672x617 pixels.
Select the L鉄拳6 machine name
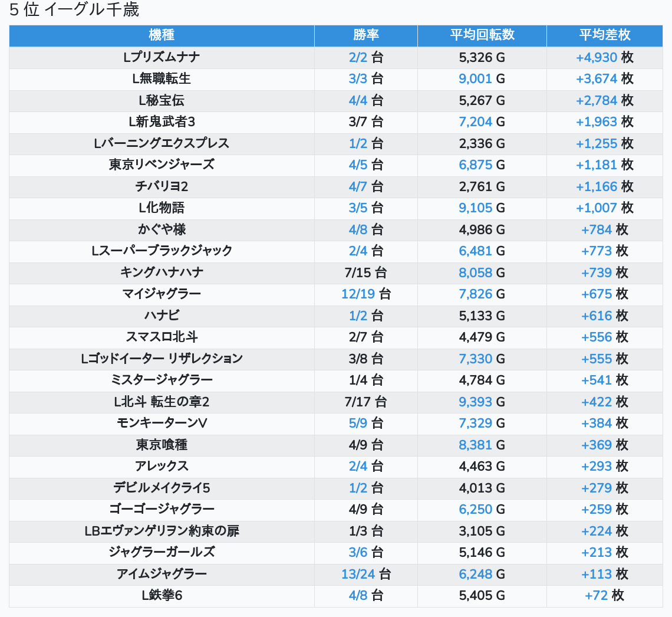pos(162,596)
